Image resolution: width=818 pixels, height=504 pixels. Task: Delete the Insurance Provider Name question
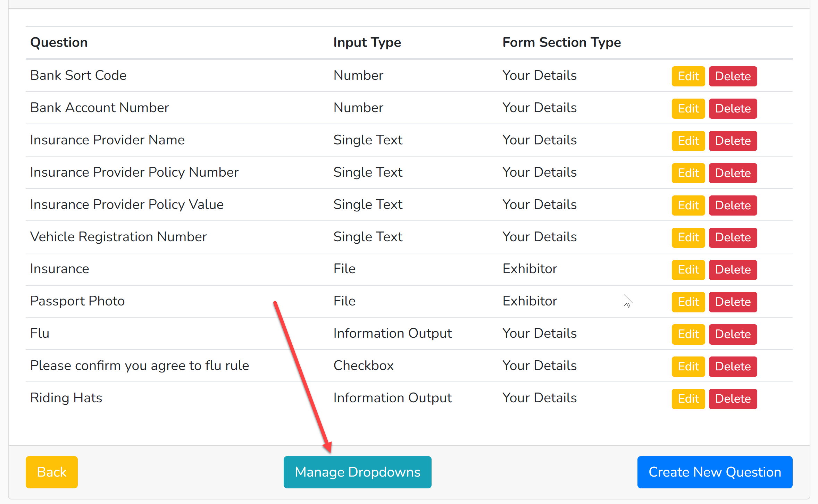coord(733,141)
